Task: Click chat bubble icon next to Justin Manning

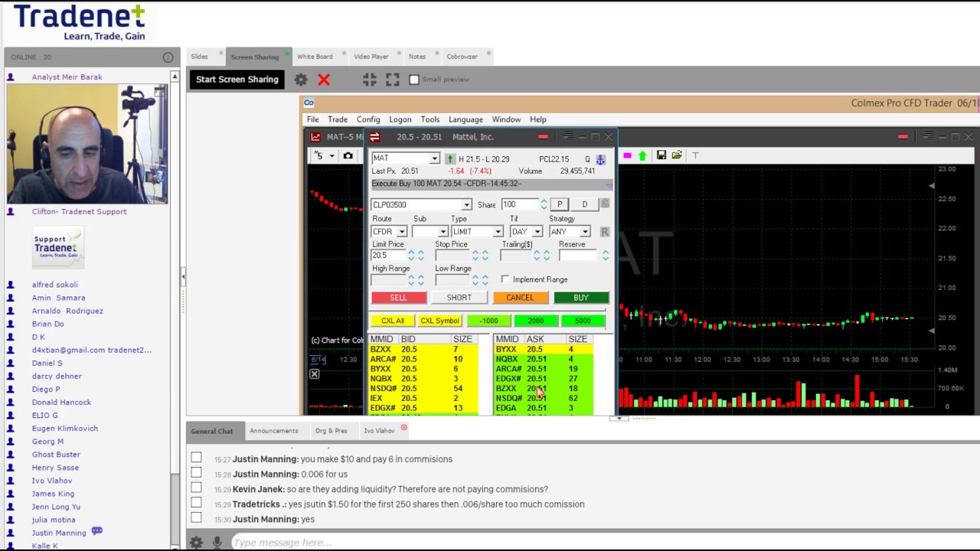Action: pyautogui.click(x=97, y=531)
